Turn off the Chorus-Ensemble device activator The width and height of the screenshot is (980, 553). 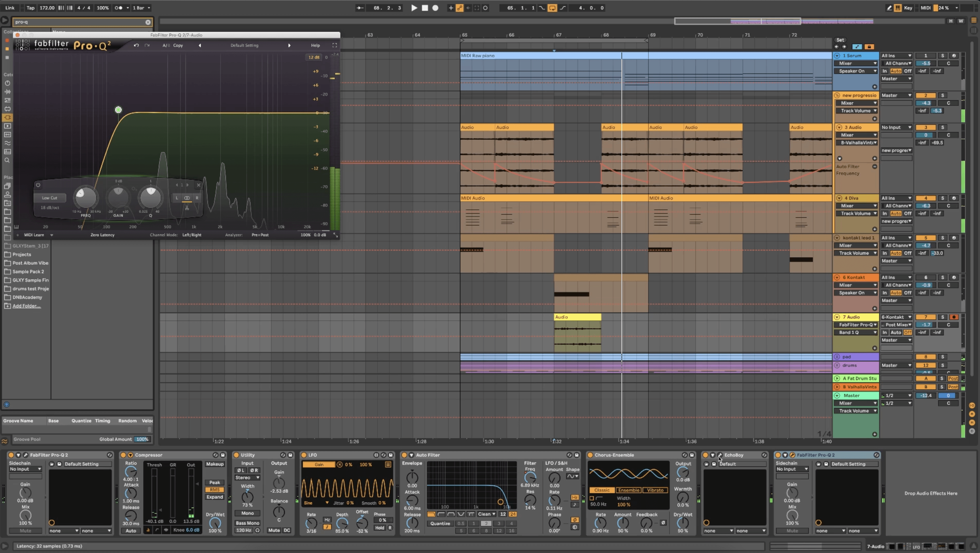click(x=590, y=455)
